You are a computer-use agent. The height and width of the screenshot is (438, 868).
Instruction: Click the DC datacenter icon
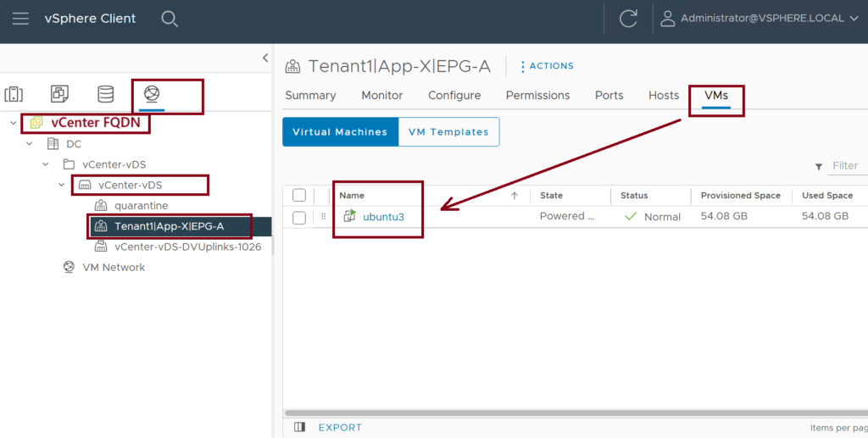[53, 144]
